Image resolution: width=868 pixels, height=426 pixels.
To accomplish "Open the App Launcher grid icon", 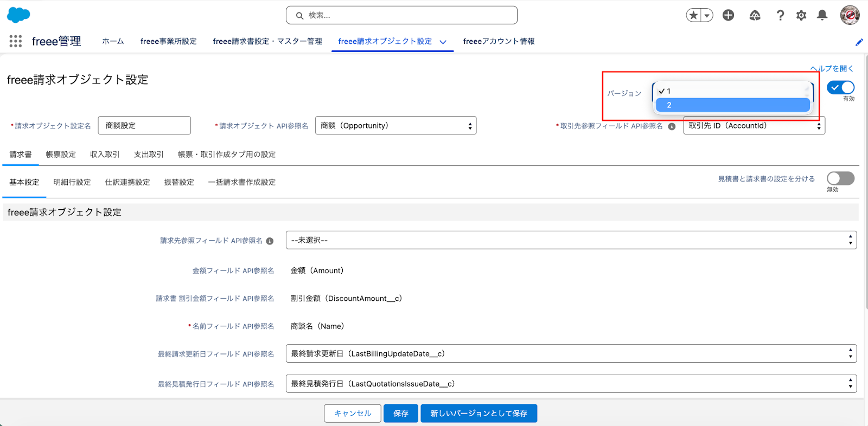I will pyautogui.click(x=16, y=41).
